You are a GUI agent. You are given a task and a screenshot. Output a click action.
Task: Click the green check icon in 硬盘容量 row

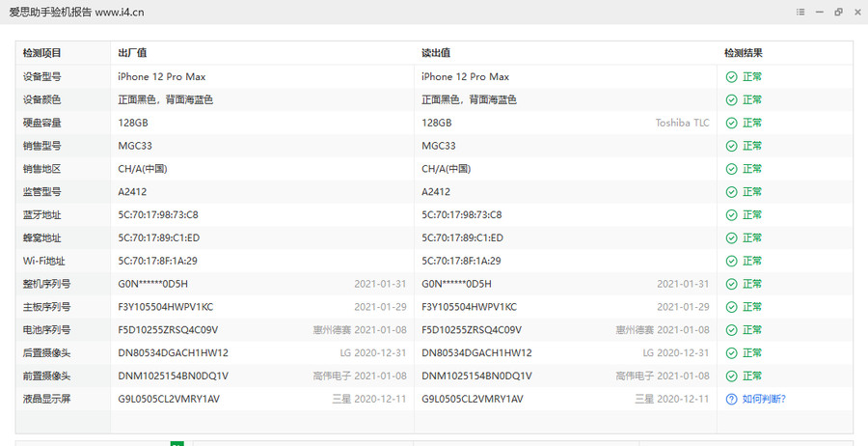click(x=731, y=123)
